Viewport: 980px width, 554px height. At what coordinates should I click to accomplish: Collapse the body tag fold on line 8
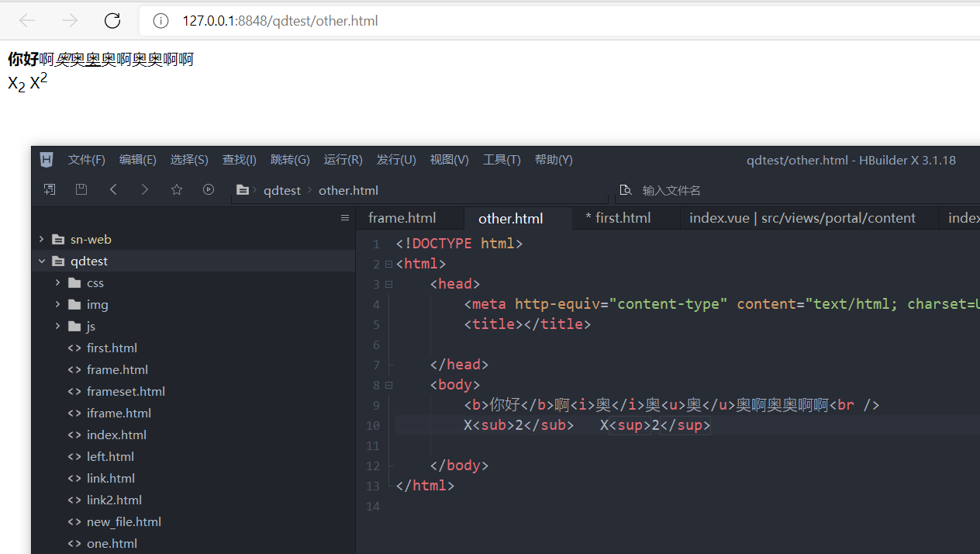388,385
